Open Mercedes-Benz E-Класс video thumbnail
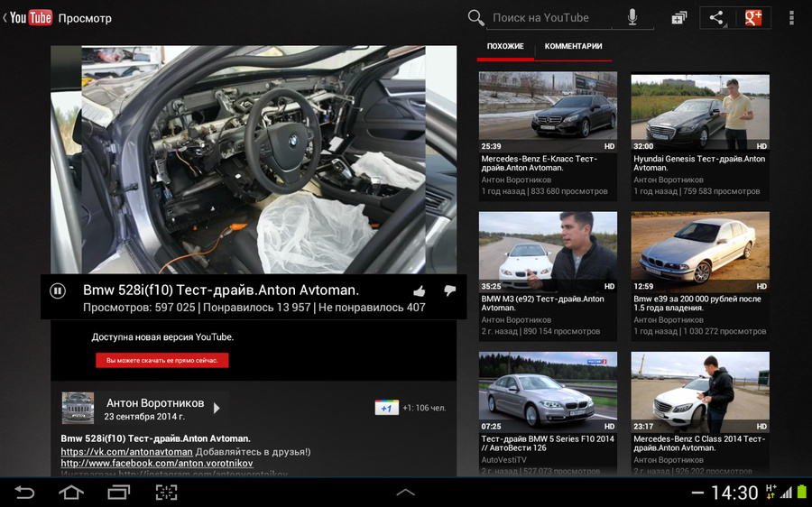812x507 pixels. pyautogui.click(x=548, y=111)
